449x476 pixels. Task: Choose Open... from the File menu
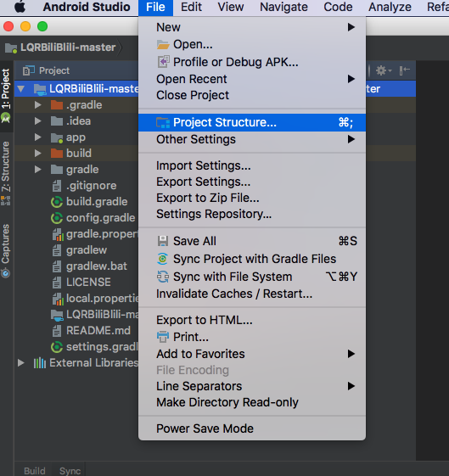tap(252, 45)
